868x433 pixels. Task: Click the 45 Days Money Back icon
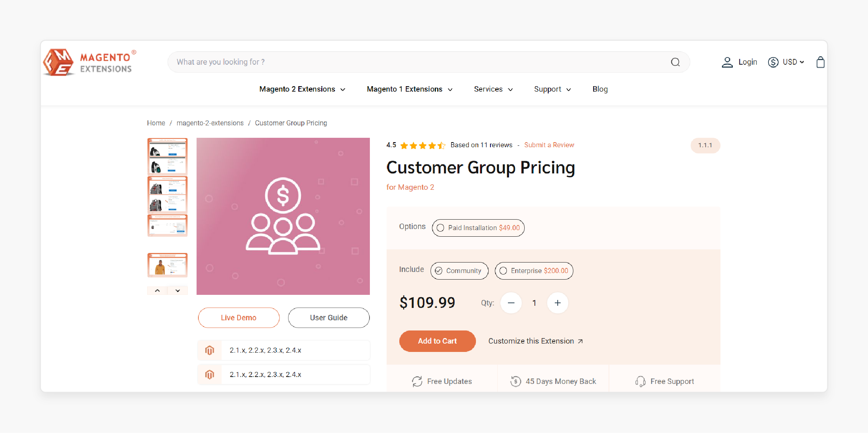tap(516, 381)
